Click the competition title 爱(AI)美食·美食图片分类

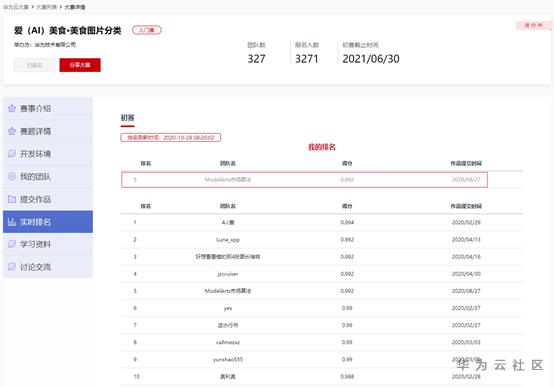tap(67, 31)
